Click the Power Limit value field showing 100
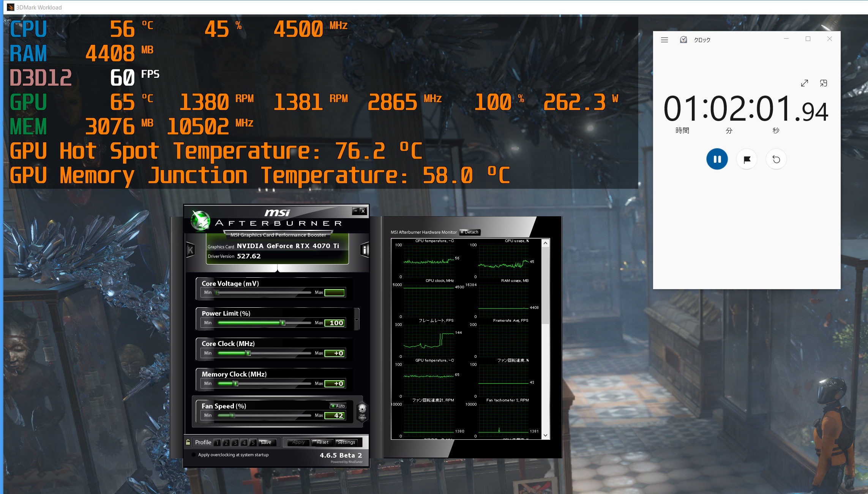 335,323
